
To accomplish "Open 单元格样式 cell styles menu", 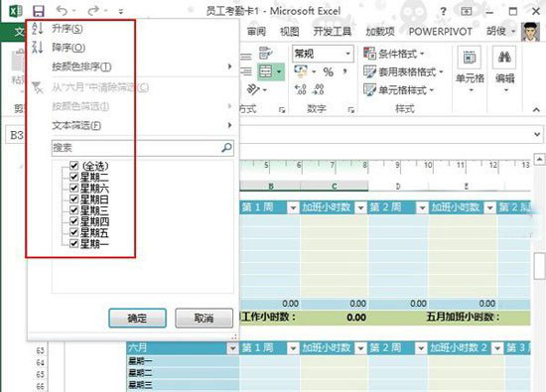I will (398, 90).
